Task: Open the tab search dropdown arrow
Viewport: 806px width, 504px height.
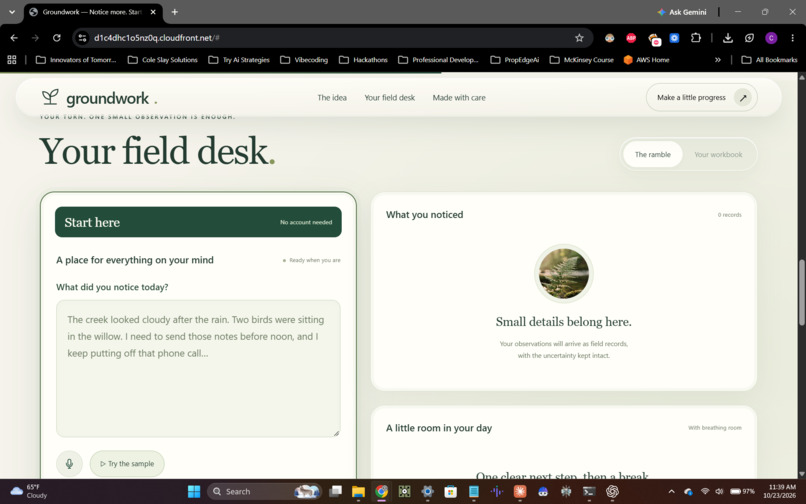Action: point(12,12)
